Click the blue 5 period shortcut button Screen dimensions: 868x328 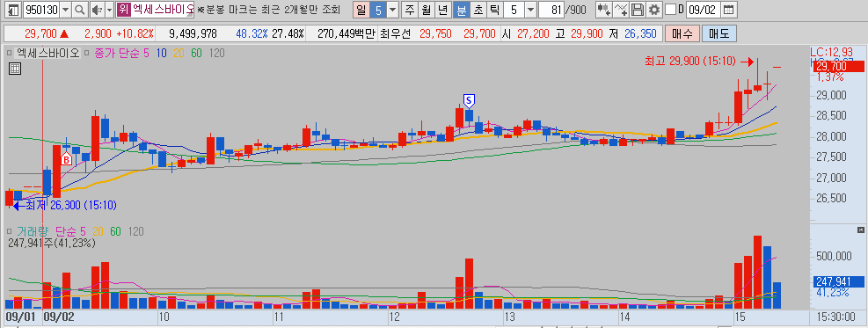(x=377, y=10)
